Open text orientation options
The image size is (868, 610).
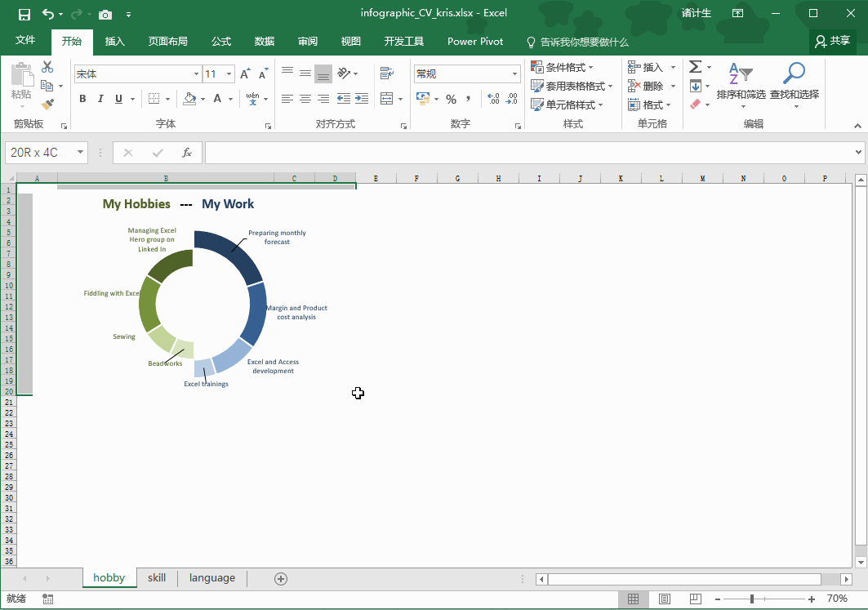[x=347, y=73]
